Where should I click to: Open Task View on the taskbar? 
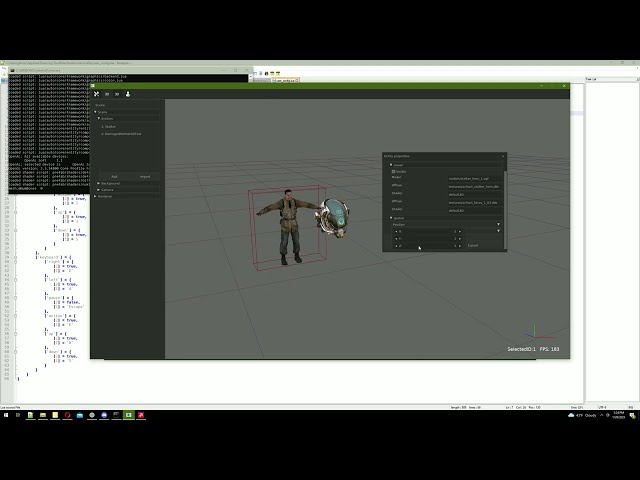pos(18,415)
